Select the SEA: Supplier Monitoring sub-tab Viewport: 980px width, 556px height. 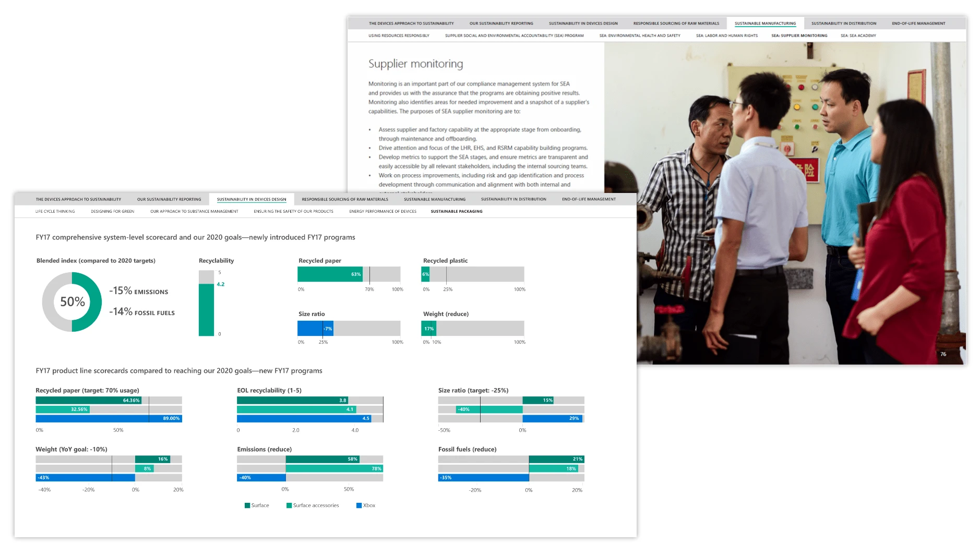click(799, 35)
